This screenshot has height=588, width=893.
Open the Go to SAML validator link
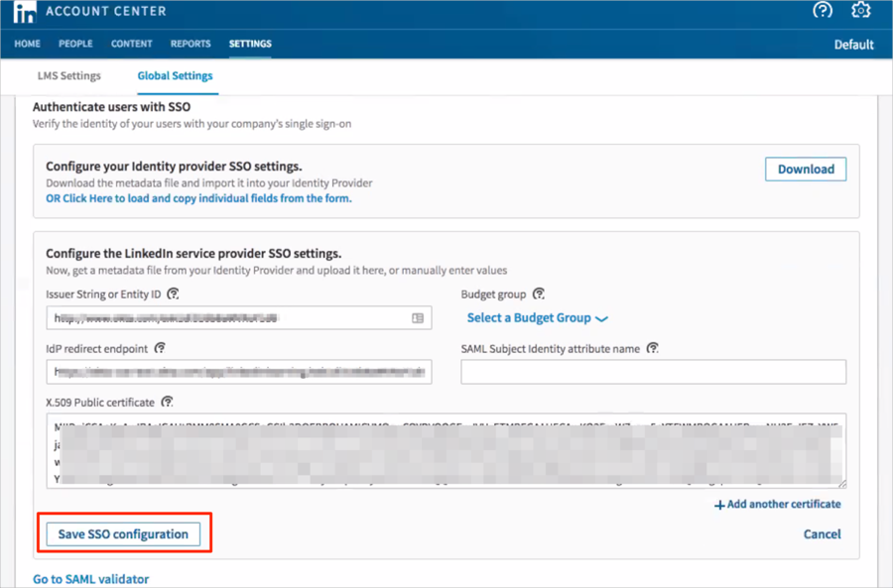(90, 579)
